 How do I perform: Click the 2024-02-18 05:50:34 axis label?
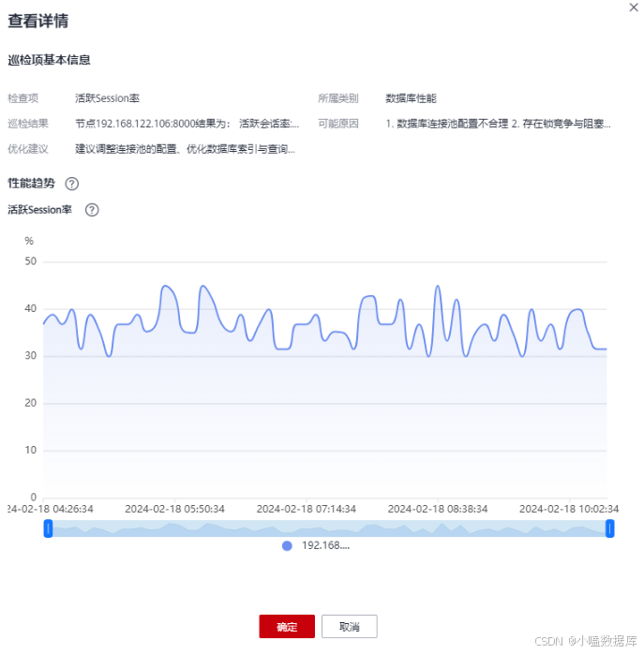[174, 510]
